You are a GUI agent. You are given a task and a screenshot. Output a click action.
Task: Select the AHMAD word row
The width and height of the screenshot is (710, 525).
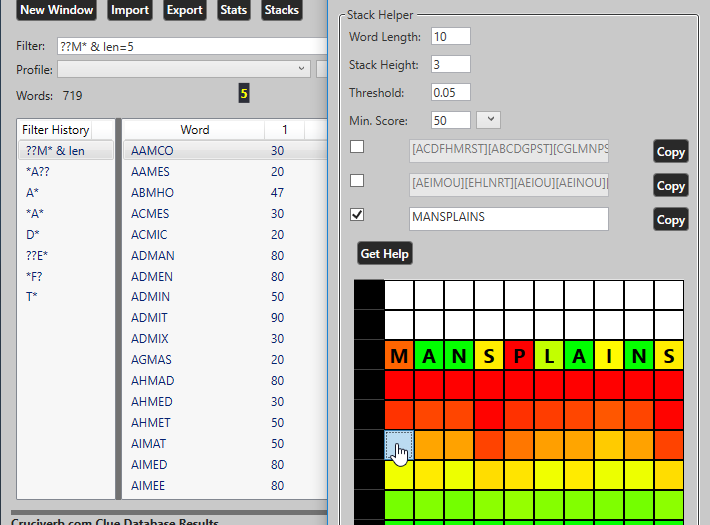click(225, 381)
